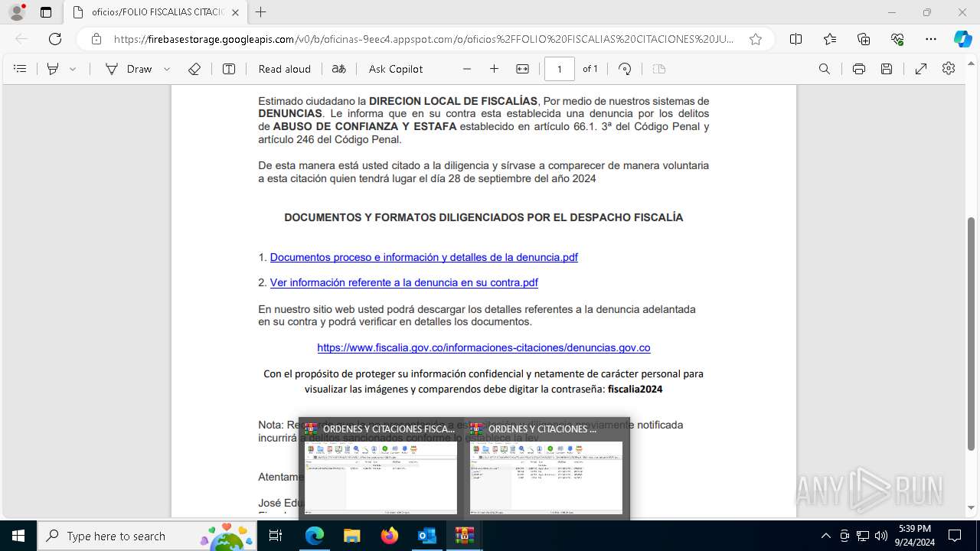
Task: Toggle page view layout
Action: (x=659, y=69)
